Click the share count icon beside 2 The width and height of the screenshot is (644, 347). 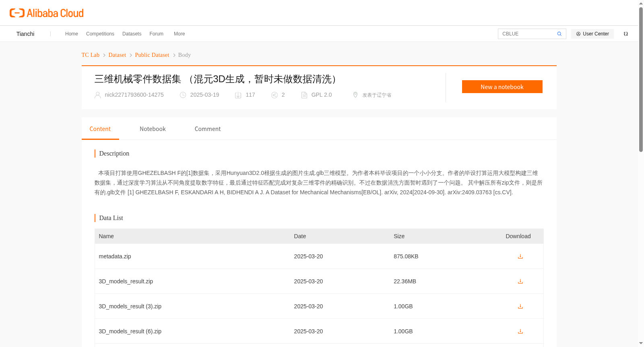coord(275,95)
